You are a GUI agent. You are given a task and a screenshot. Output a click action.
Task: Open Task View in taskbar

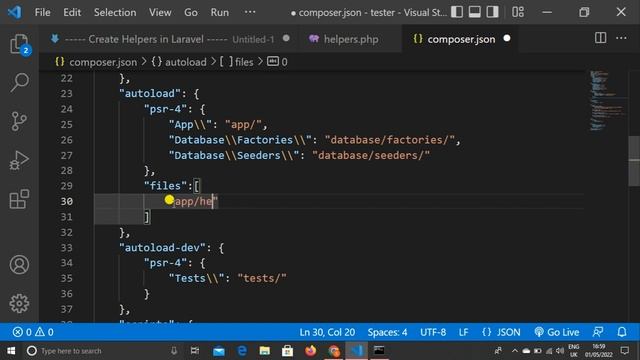(x=195, y=351)
